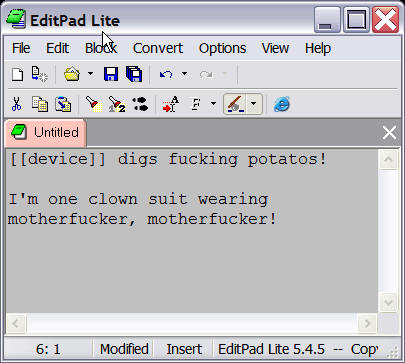Open the Convert menu
Viewport: 405px width, 363px height.
[158, 48]
